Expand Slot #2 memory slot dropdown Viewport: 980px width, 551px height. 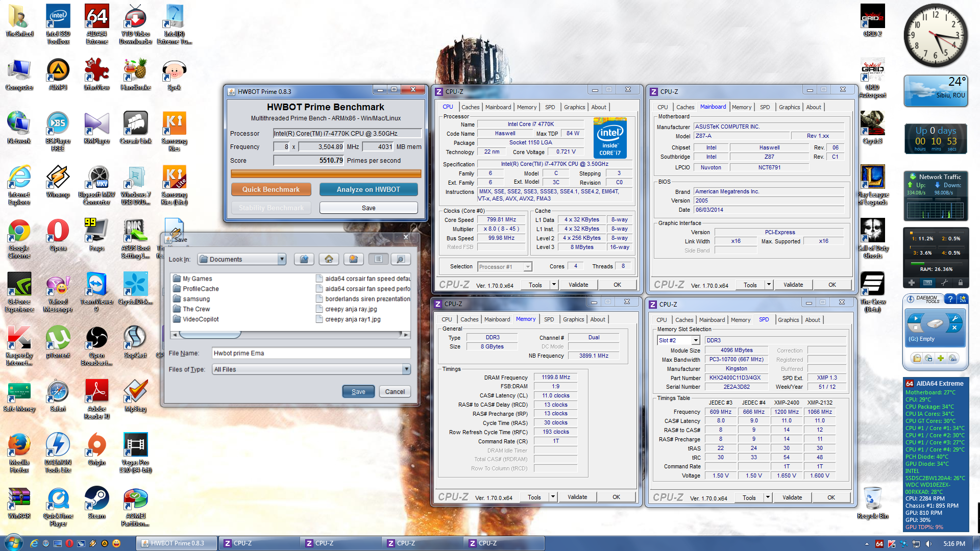(695, 340)
